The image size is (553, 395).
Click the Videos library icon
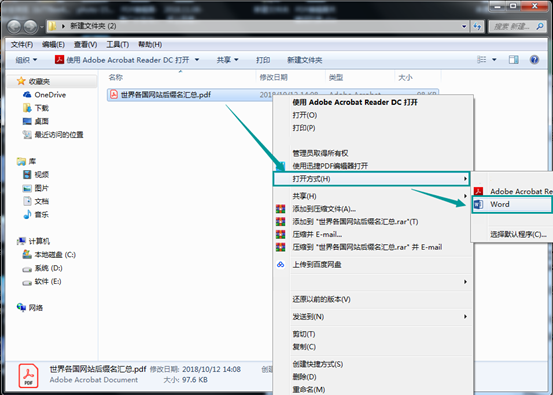pyautogui.click(x=27, y=174)
